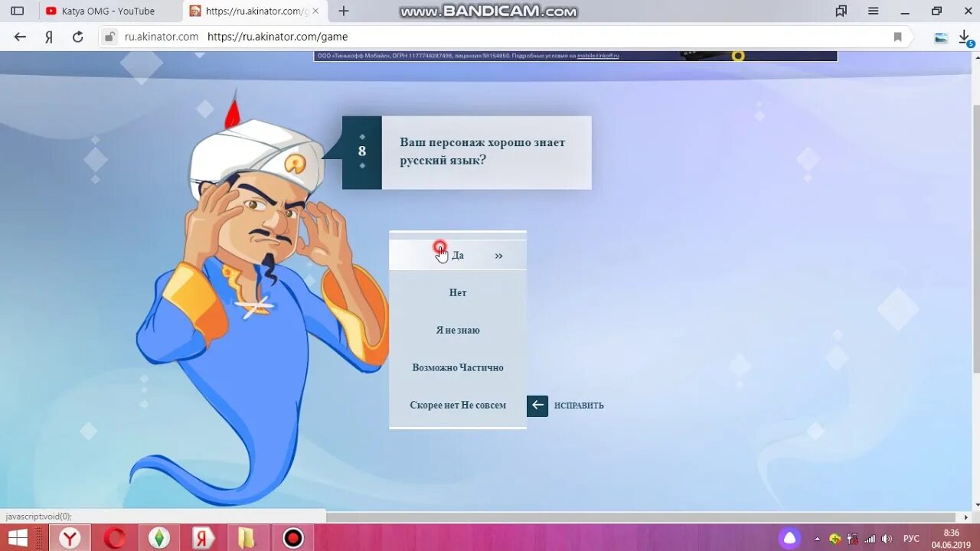Image resolution: width=980 pixels, height=551 pixels.
Task: Bookmark this page with the flag icon
Action: click(897, 37)
